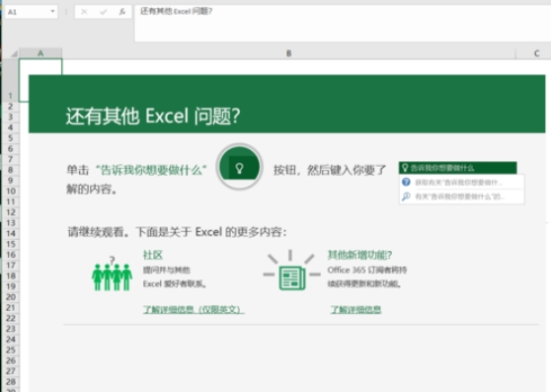Select row 2 header

10,107
